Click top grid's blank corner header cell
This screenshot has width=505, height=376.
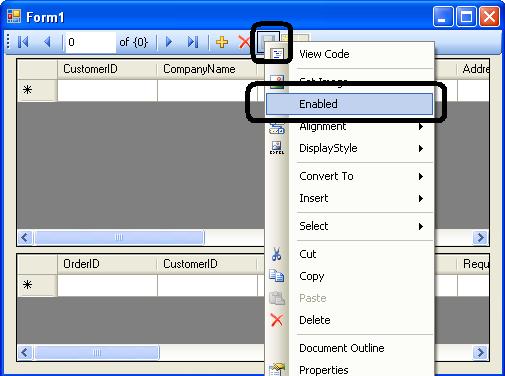click(x=37, y=69)
